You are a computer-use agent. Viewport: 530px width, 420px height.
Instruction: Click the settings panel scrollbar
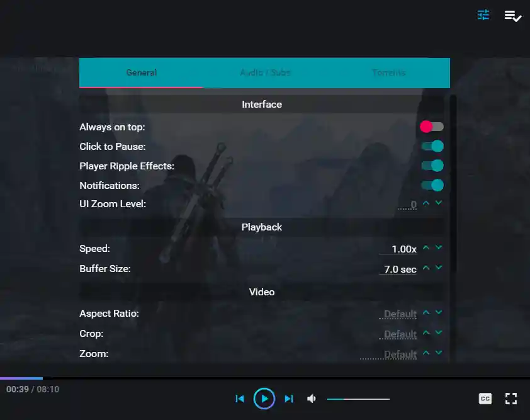[453, 183]
